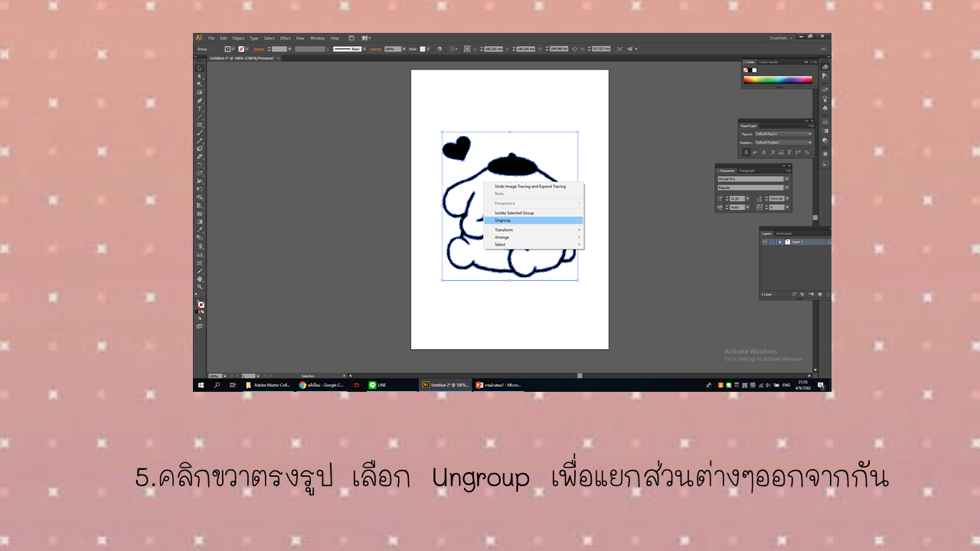Select the Hand tool
Image resolution: width=980 pixels, height=551 pixels.
pos(201,279)
